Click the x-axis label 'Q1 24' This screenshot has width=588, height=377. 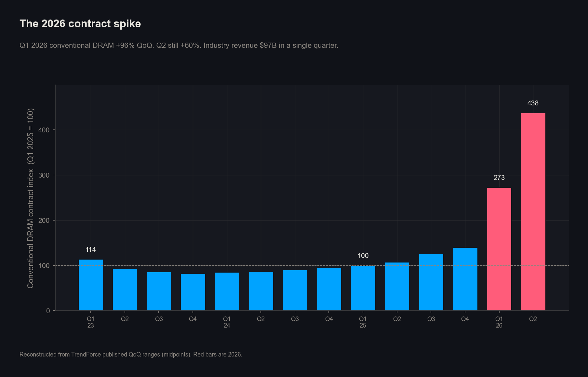point(227,322)
